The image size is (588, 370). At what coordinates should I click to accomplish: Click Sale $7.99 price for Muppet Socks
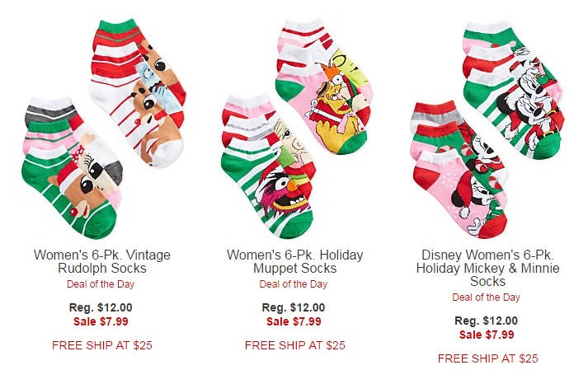click(x=294, y=321)
